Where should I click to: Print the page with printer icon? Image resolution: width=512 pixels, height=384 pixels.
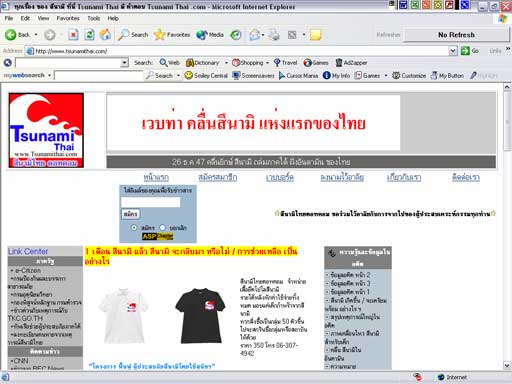pyautogui.click(x=274, y=35)
